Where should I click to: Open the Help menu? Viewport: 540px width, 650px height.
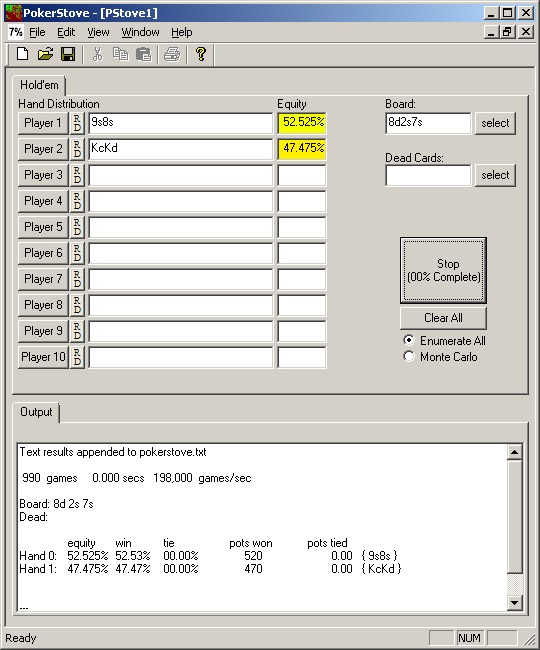[x=182, y=32]
